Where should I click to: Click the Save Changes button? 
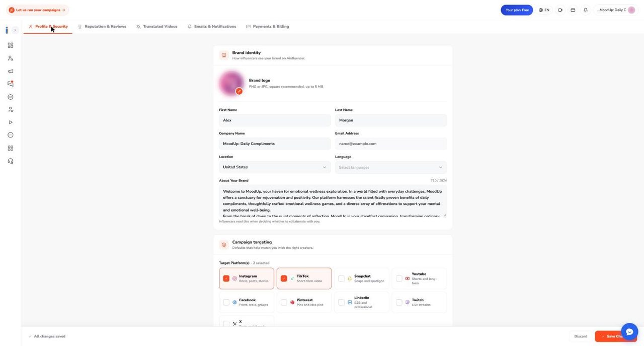point(616,336)
